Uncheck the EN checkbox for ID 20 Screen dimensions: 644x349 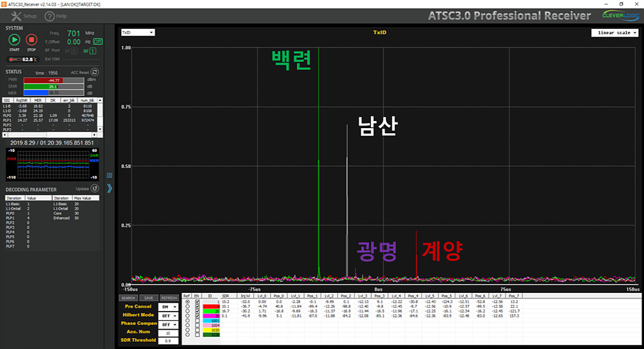pos(198,311)
